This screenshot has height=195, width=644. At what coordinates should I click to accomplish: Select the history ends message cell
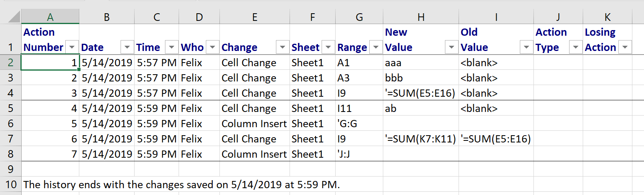(x=181, y=185)
